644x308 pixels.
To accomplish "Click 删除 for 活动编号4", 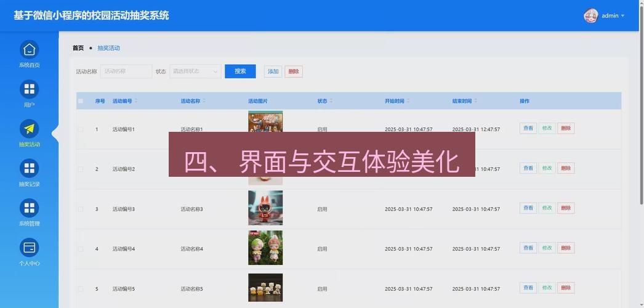I will coord(566,248).
